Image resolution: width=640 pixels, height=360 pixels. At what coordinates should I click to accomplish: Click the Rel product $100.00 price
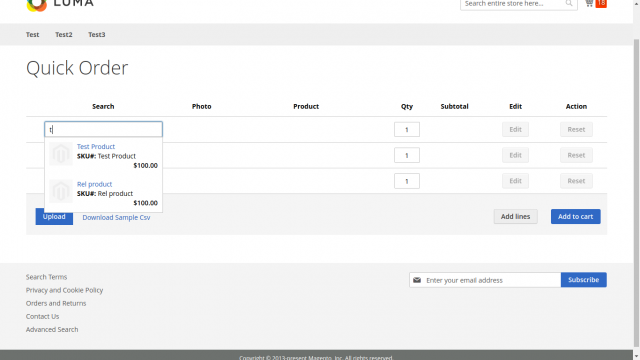(x=146, y=203)
